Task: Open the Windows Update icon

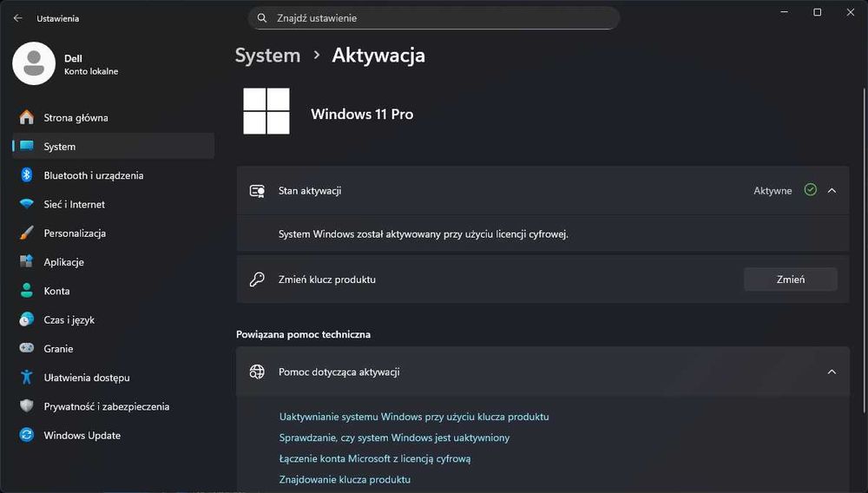Action: tap(27, 435)
